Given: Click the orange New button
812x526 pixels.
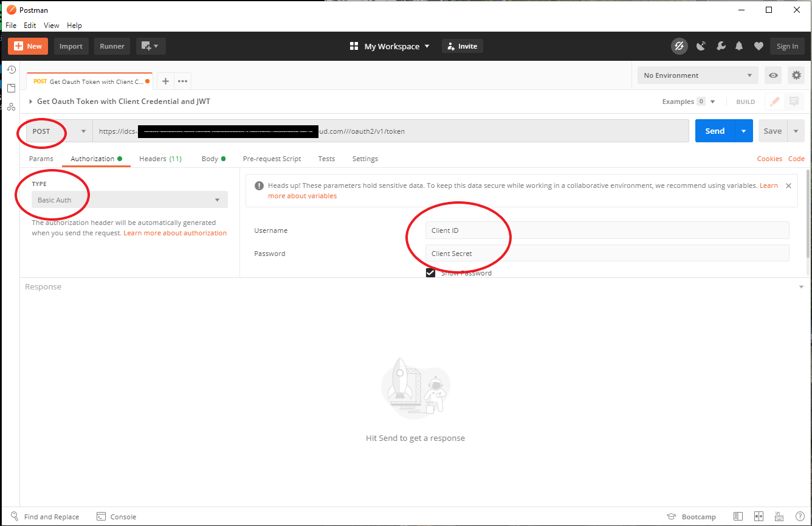Looking at the screenshot, I should click(28, 46).
